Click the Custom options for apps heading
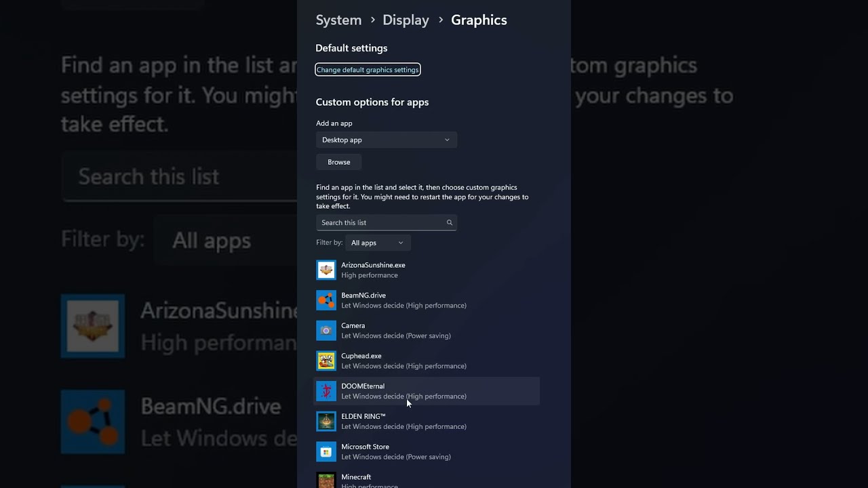The image size is (868, 488). (x=372, y=102)
